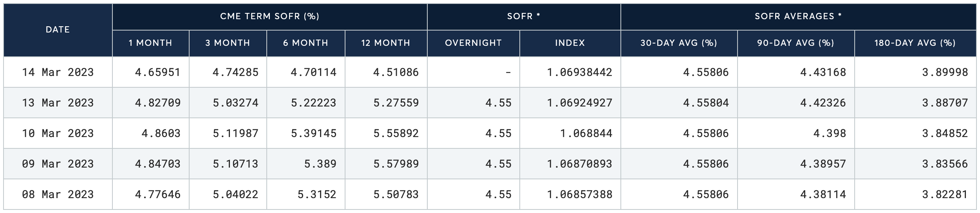This screenshot has width=980, height=213.
Task: Click the 90-DAY AVG (%) header
Action: pyautogui.click(x=796, y=43)
